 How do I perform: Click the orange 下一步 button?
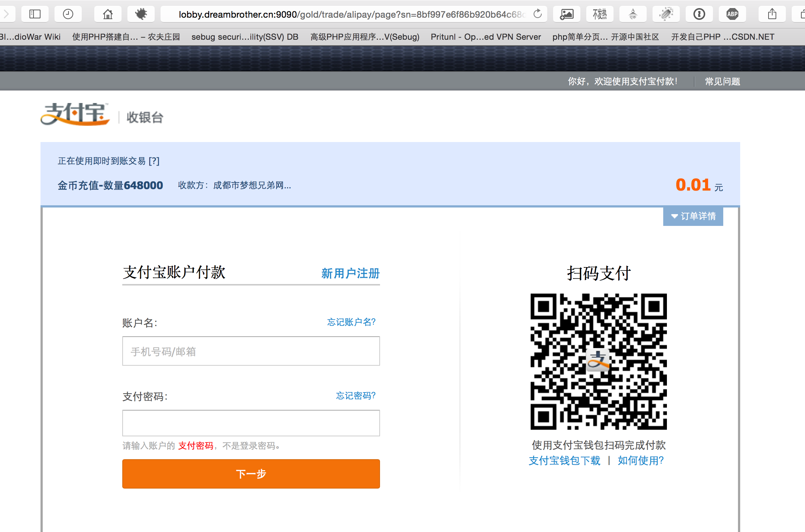(x=251, y=474)
